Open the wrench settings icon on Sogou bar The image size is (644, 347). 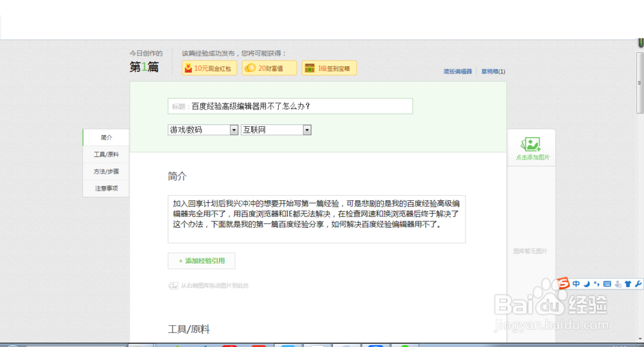pos(638,284)
